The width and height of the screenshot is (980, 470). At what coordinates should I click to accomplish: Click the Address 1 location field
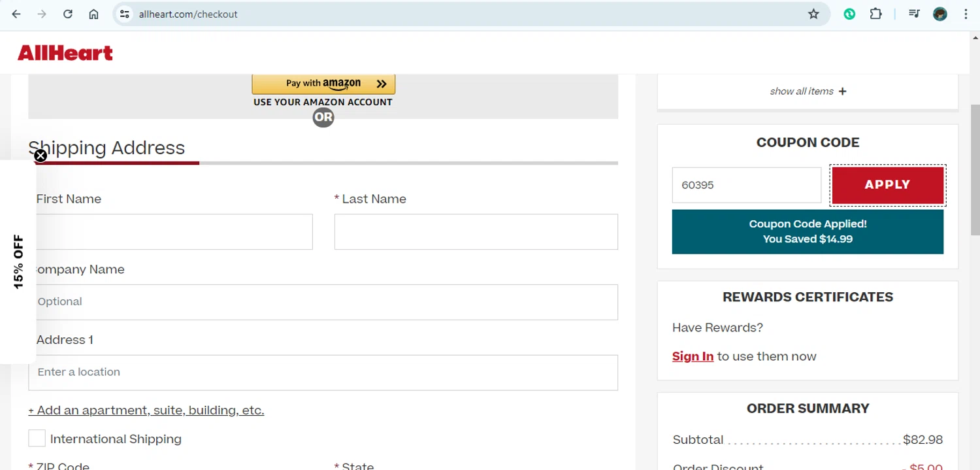323,373
